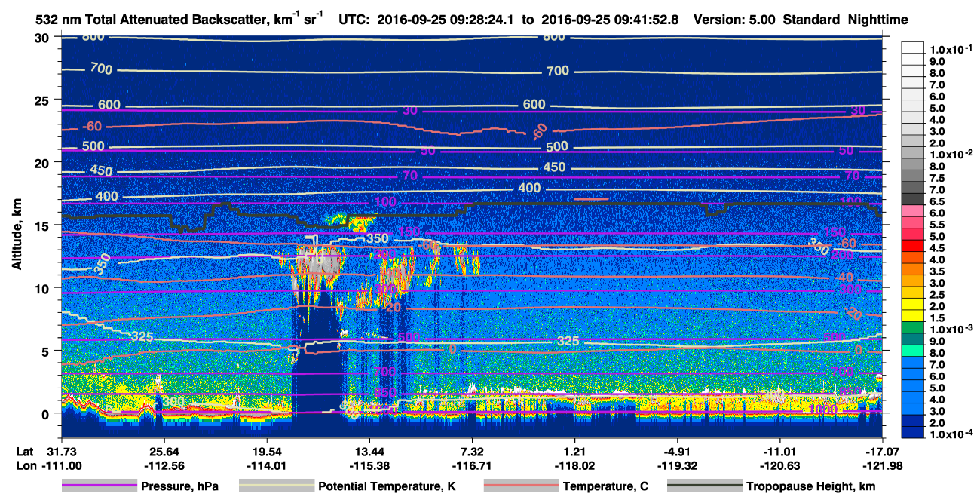The image size is (980, 503).
Task: Click the gray cloud core near 12 km
Action: point(315,263)
